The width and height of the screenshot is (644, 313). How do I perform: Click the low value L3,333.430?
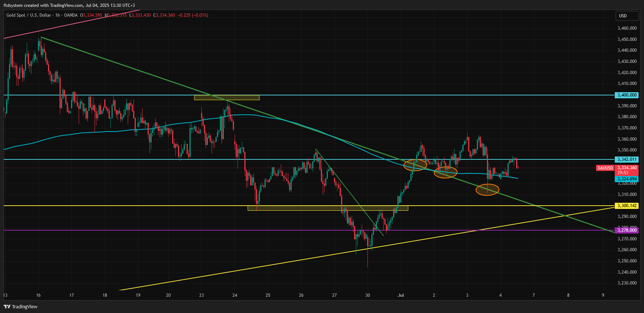pos(140,15)
